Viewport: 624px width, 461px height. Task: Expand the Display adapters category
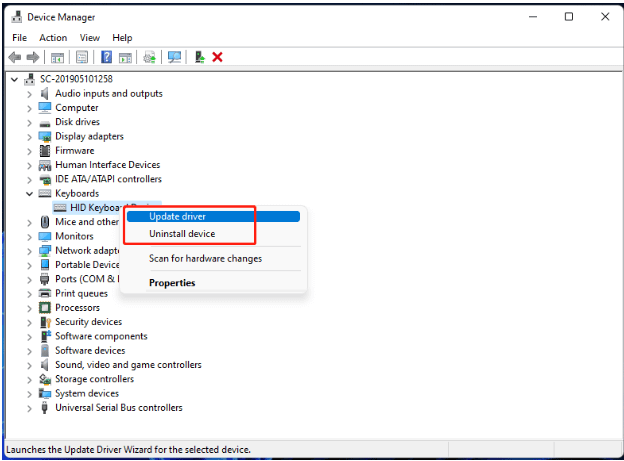[31, 137]
